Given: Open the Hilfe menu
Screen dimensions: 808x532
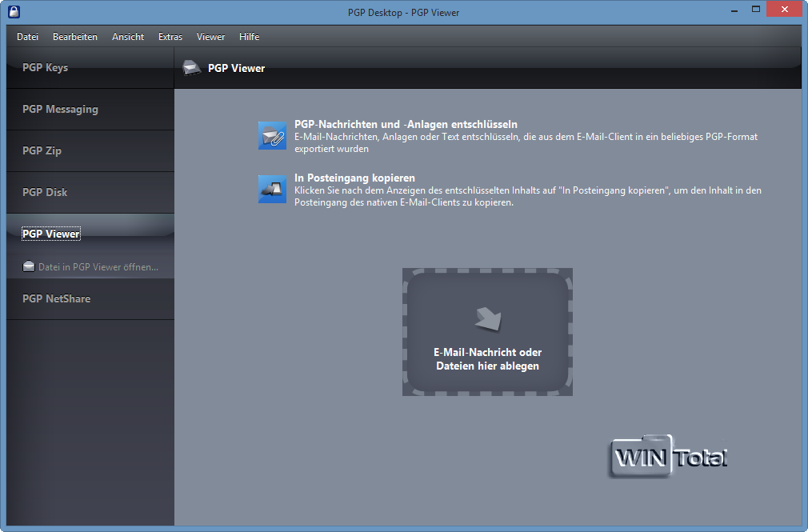Looking at the screenshot, I should pos(249,37).
